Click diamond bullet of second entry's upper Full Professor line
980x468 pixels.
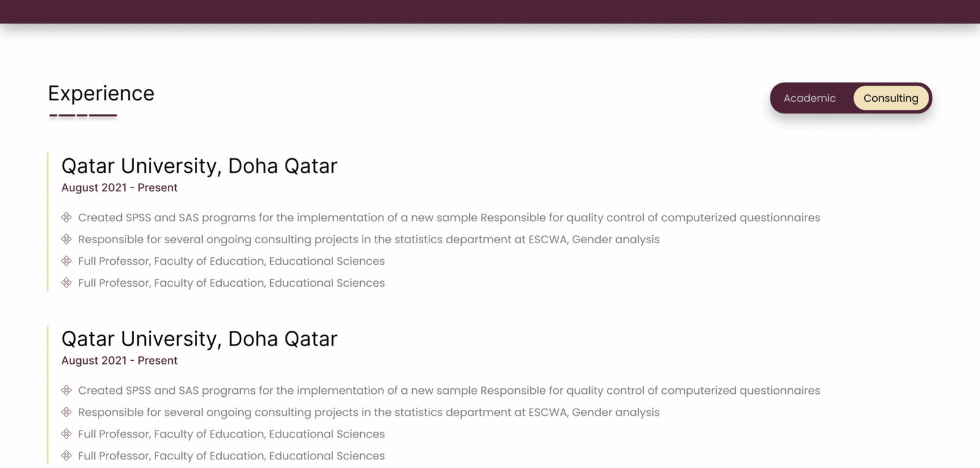coord(66,434)
